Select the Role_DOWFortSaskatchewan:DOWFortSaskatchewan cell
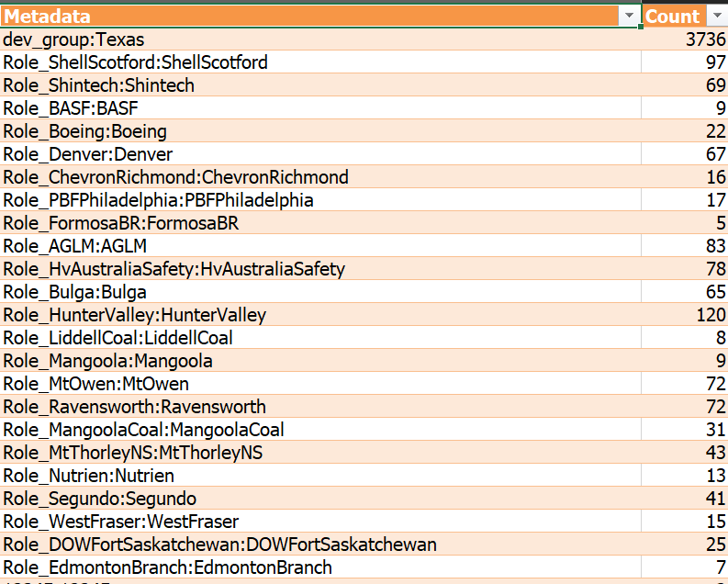728x584 pixels. click(320, 545)
